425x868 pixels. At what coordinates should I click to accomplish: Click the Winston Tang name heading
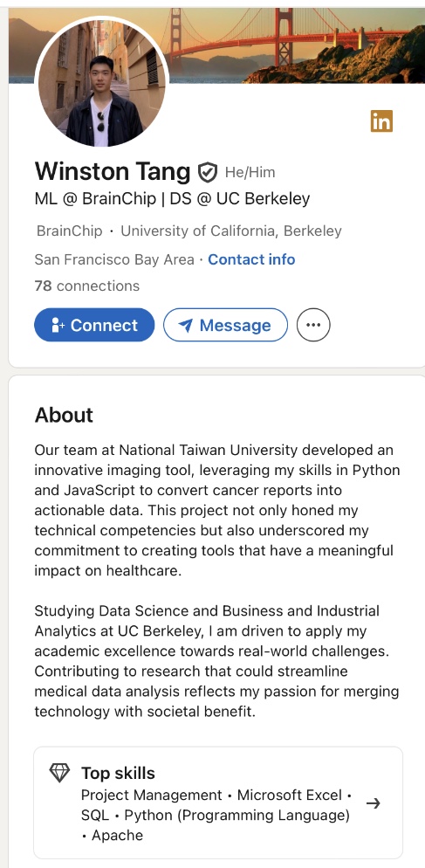[113, 172]
